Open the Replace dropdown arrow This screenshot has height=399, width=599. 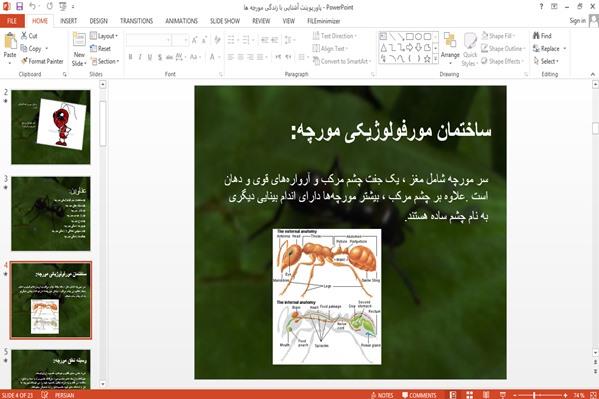click(x=565, y=49)
